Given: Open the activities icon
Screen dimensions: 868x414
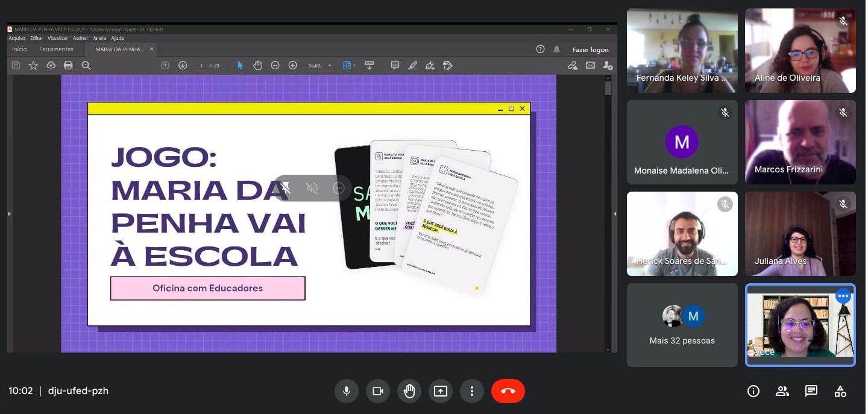Looking at the screenshot, I should [840, 391].
